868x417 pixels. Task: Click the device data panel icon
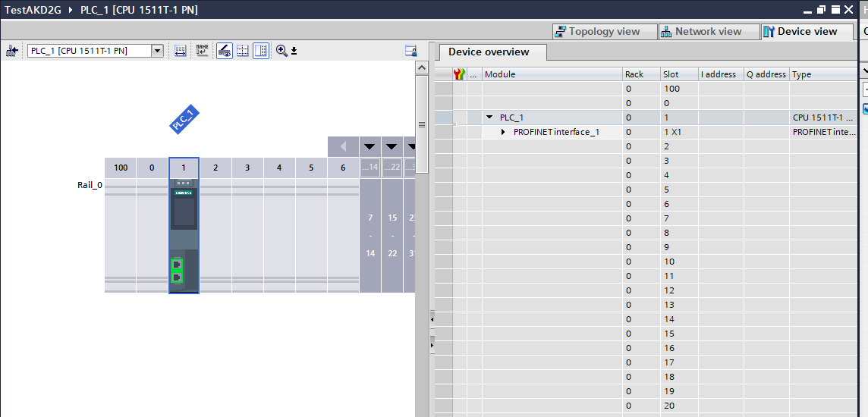click(x=410, y=51)
